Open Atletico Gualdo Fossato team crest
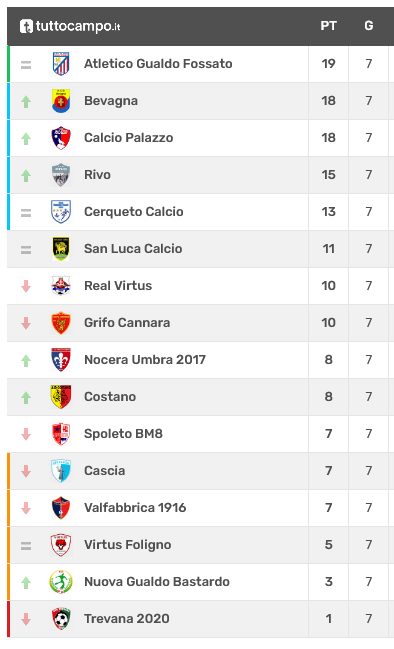 (x=61, y=64)
